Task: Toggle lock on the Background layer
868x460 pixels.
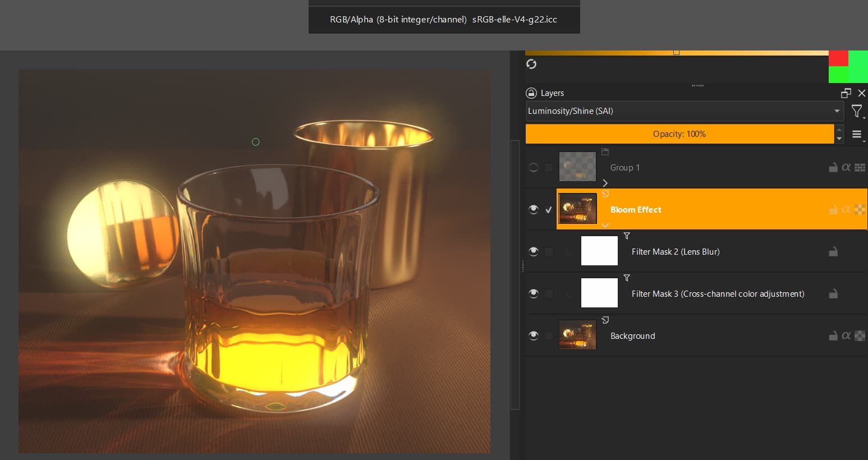Action: [833, 336]
